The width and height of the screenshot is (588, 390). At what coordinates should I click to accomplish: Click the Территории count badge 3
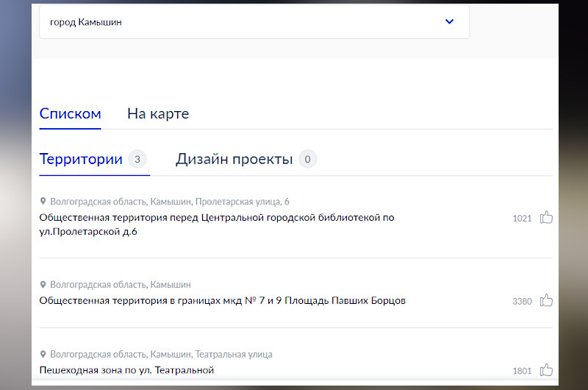pyautogui.click(x=137, y=159)
